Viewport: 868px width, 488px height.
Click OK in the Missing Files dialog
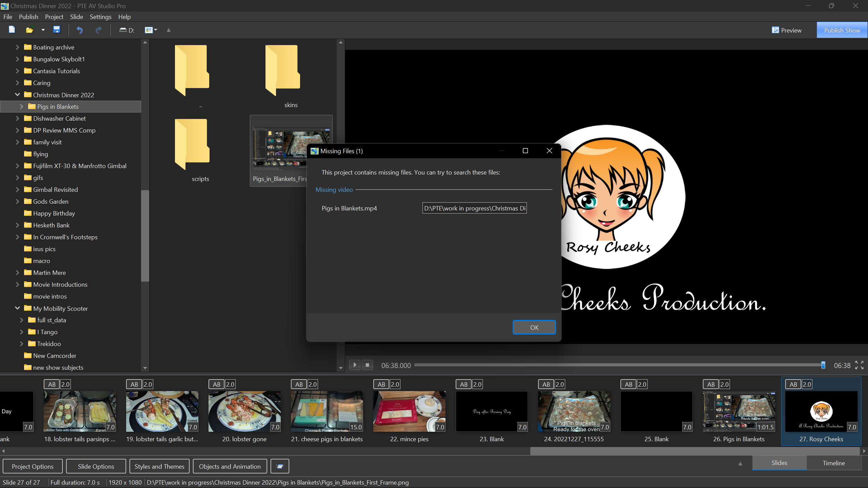(534, 327)
